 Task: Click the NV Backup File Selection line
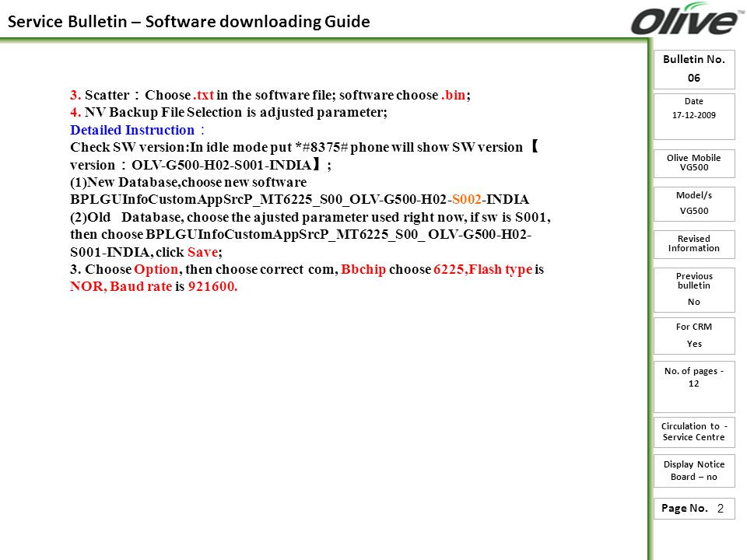pos(229,112)
